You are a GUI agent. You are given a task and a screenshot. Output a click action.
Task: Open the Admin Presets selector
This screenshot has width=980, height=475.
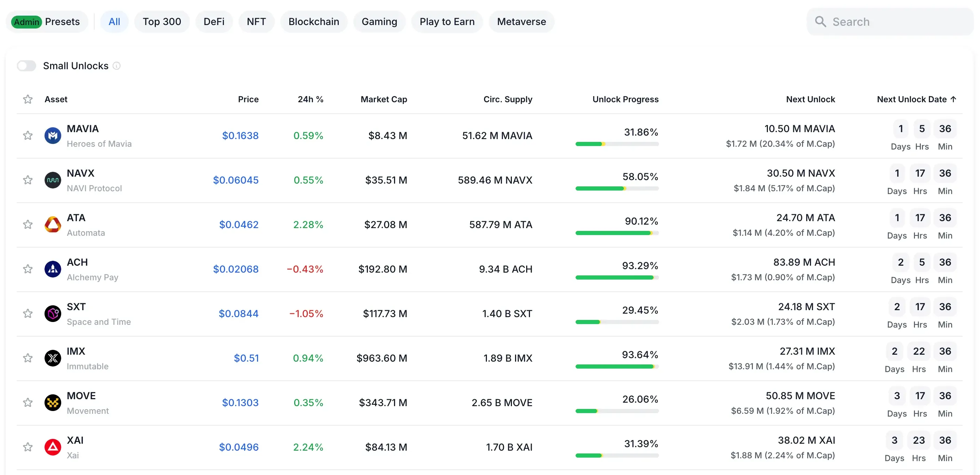click(x=47, y=22)
